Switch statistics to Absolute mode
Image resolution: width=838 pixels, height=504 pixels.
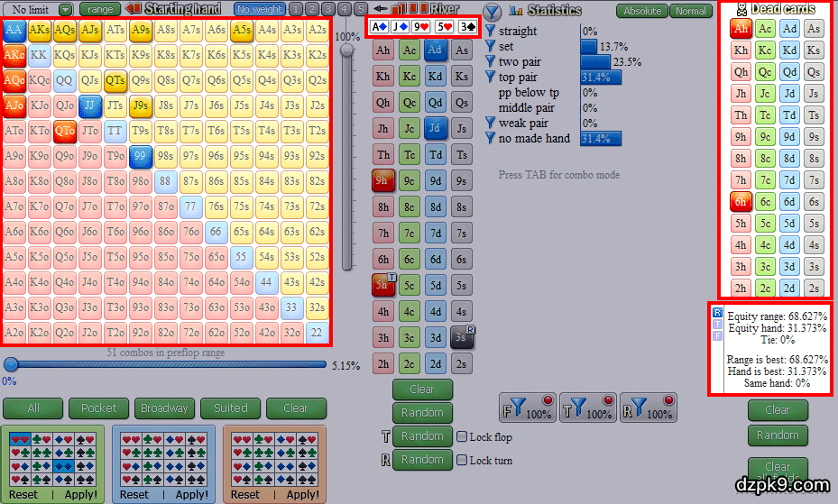coord(641,11)
